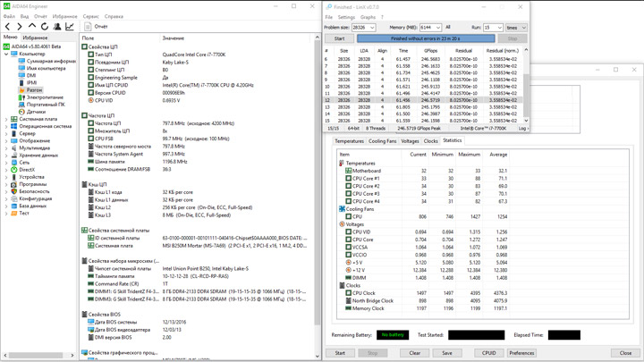Click the Start button in LinX
Viewport: 644px width, 362px height.
click(x=339, y=38)
